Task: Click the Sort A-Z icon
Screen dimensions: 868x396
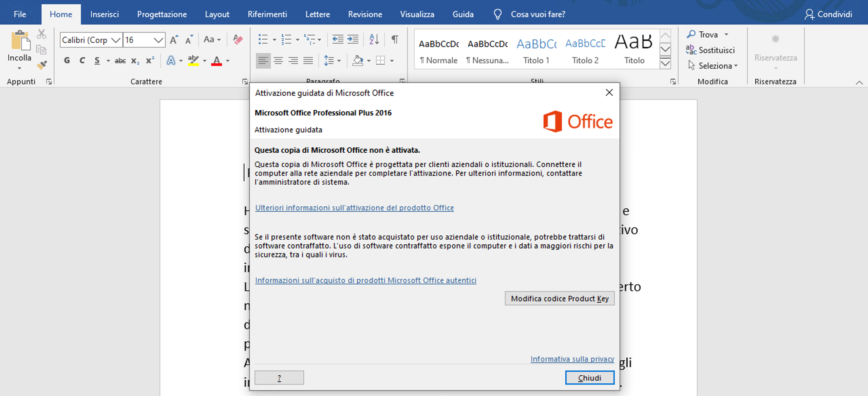Action: pyautogui.click(x=374, y=40)
